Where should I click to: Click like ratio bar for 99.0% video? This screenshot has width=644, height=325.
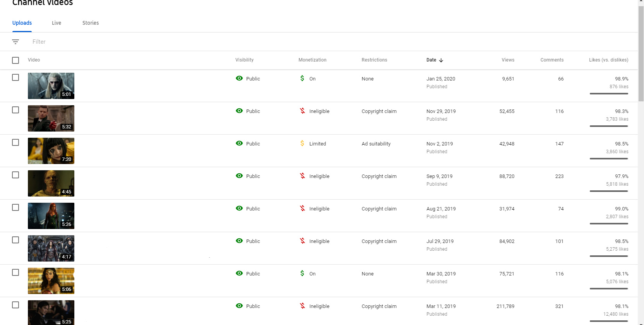[x=609, y=224]
